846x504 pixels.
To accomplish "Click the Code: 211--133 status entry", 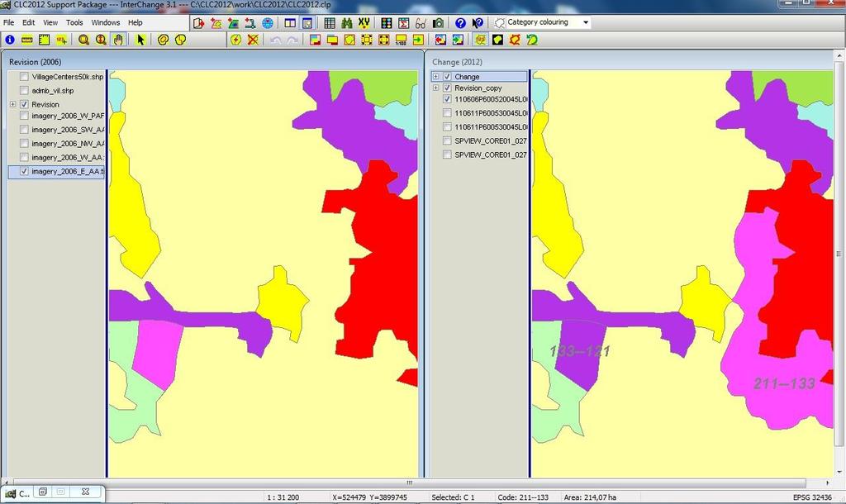I will [522, 497].
